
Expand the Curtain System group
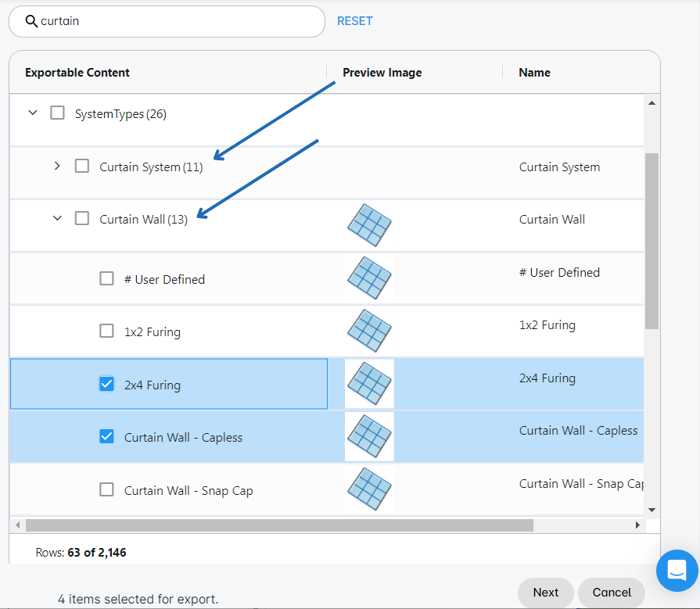pyautogui.click(x=57, y=166)
